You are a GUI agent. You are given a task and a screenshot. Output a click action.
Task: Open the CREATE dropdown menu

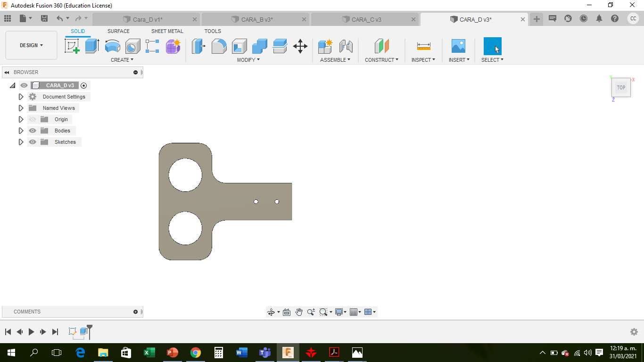click(x=122, y=60)
